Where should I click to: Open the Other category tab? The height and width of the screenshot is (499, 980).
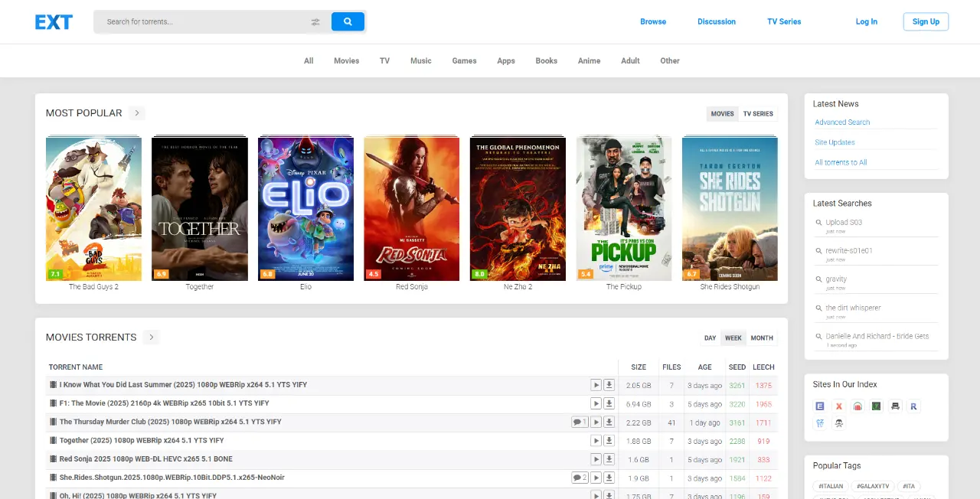click(670, 60)
